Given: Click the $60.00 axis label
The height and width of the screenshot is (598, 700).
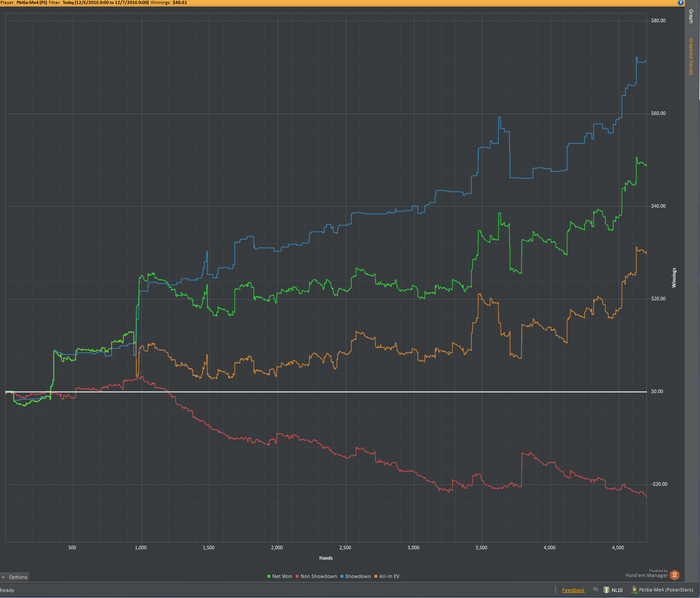Looking at the screenshot, I should point(658,113).
